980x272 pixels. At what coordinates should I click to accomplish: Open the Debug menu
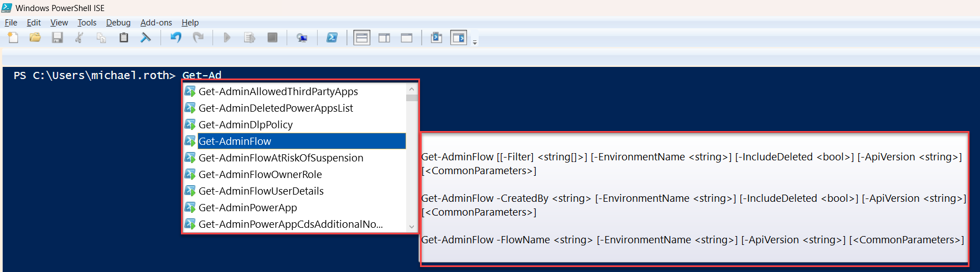point(118,23)
